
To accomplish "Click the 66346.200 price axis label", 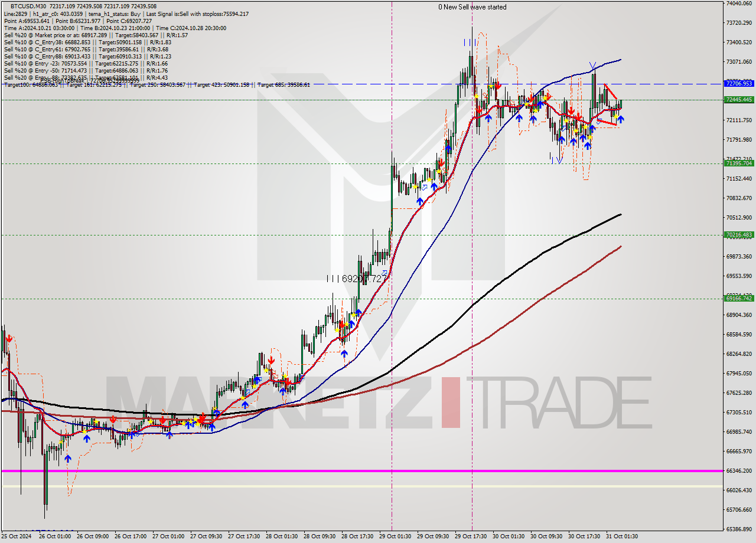I will pos(739,470).
